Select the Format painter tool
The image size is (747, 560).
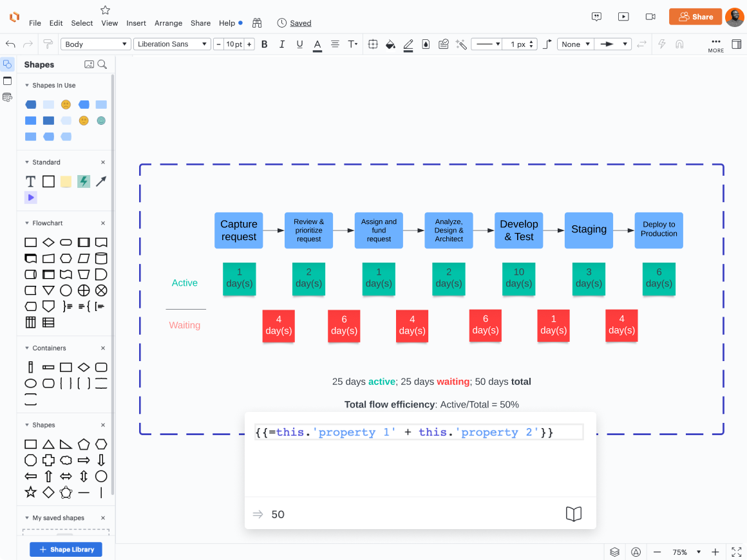click(46, 44)
